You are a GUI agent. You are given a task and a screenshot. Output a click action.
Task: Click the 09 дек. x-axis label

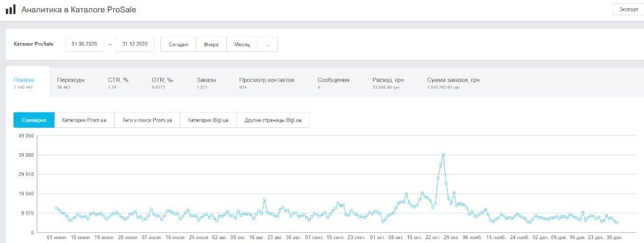point(559,237)
